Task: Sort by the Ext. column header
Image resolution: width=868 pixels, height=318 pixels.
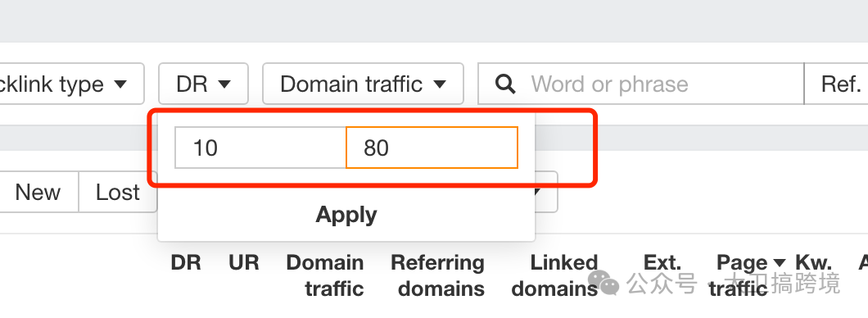Action: click(662, 262)
